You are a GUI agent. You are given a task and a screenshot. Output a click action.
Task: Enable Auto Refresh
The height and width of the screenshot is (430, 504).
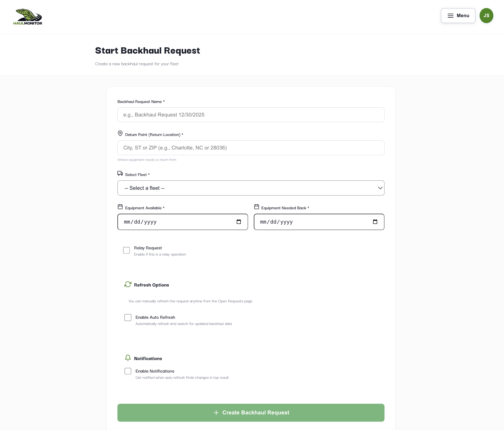tap(128, 317)
